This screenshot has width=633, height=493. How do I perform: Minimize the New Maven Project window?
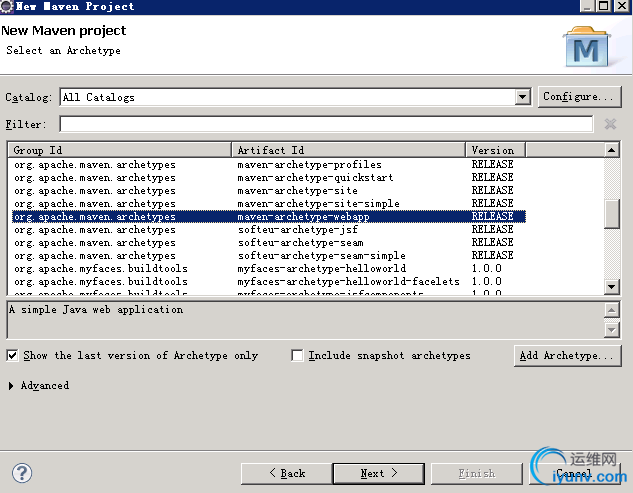click(x=588, y=6)
